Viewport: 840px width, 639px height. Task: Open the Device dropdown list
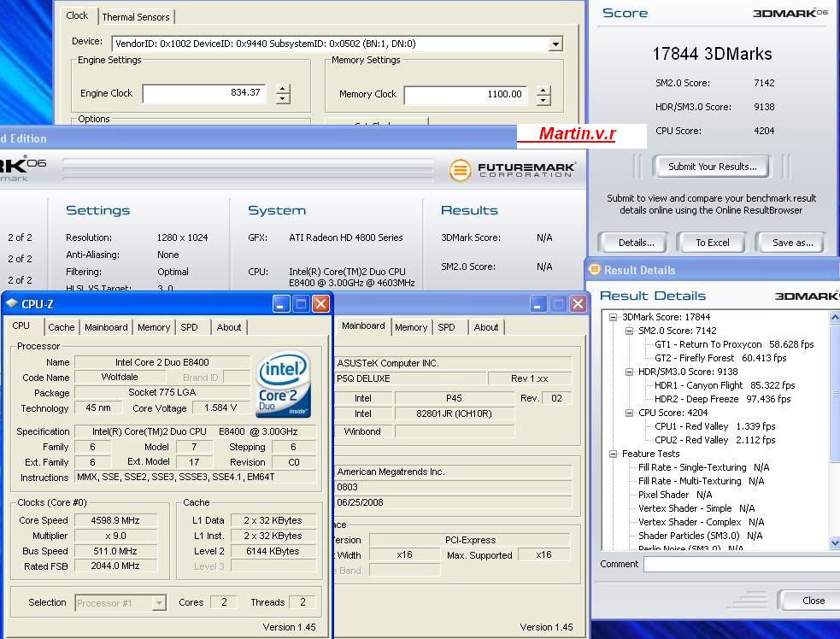click(555, 44)
